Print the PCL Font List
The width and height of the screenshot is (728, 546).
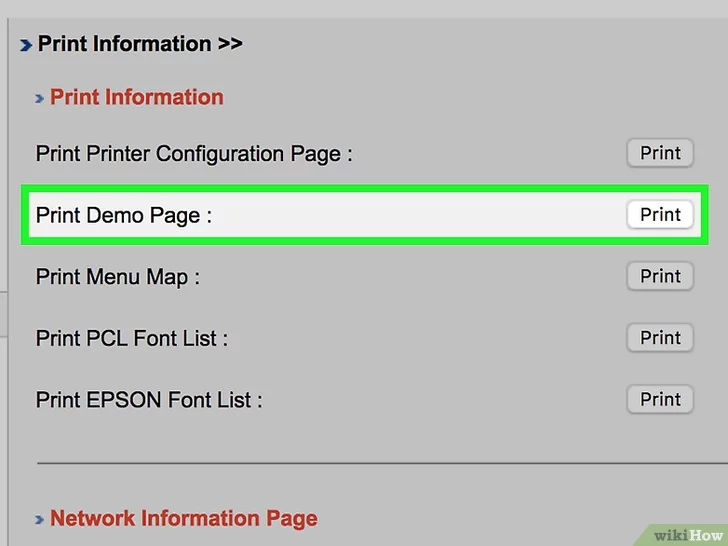click(660, 338)
